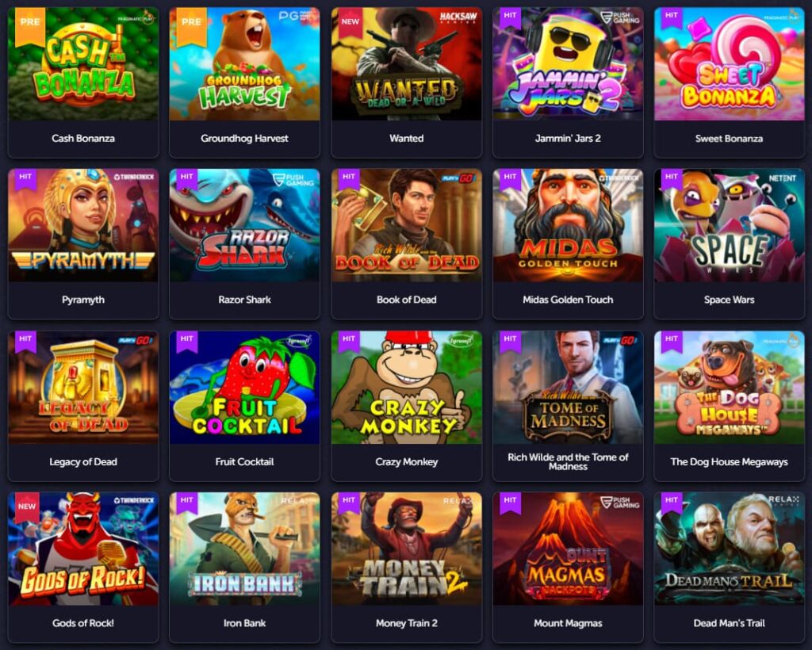Screen dimensions: 812x650
Task: Open the Pyramyth game thumbnail
Action: click(x=83, y=226)
